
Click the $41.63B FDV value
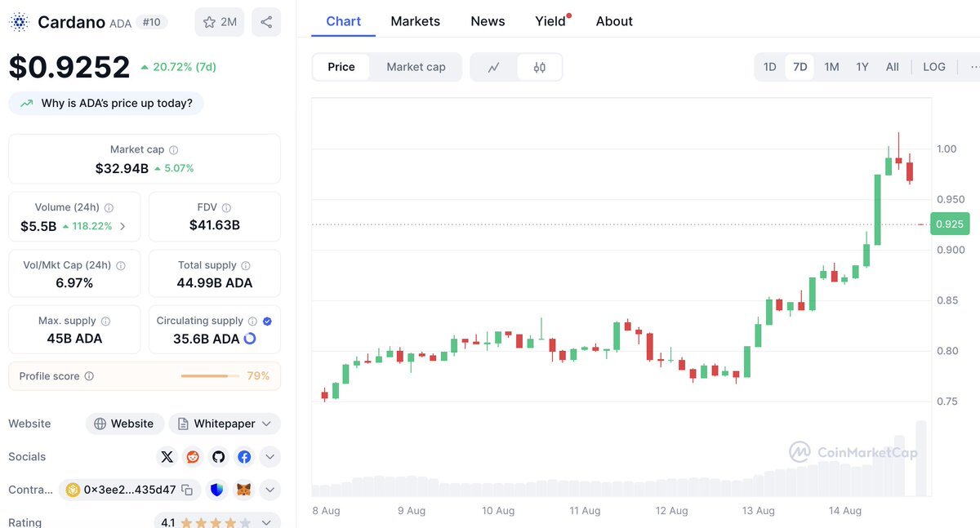[x=215, y=225]
